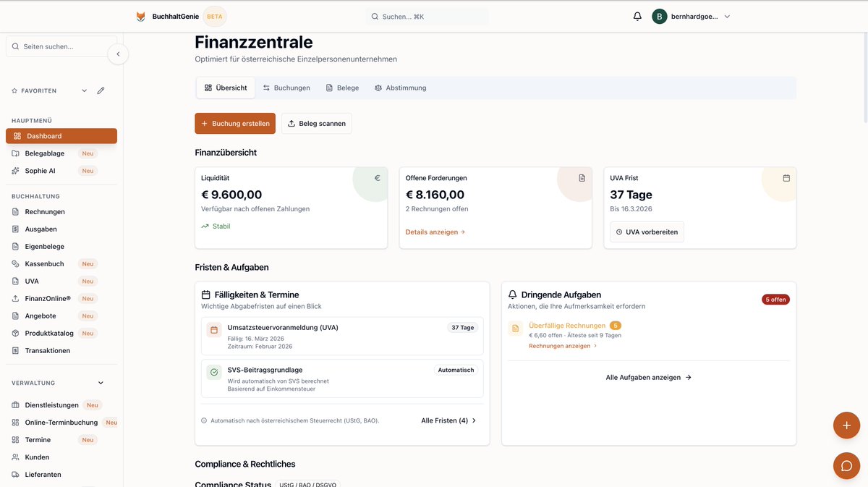Edit favorites using the pencil icon
This screenshot has width=868, height=487.
(x=101, y=90)
